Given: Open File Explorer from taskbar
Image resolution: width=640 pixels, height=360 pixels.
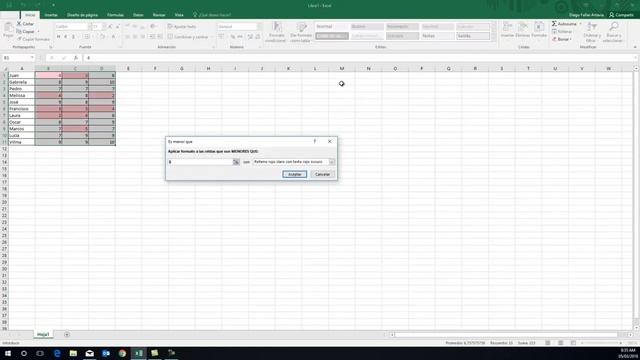Looking at the screenshot, I should 73,353.
